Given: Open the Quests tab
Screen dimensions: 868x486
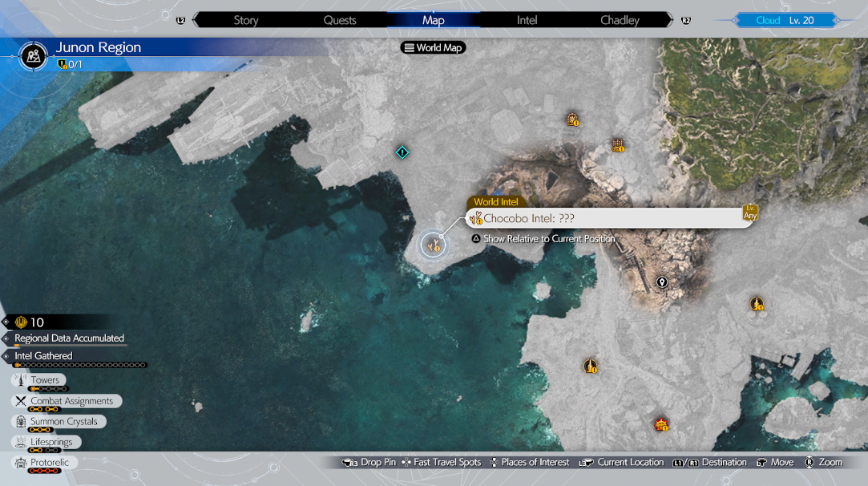Looking at the screenshot, I should tap(339, 21).
